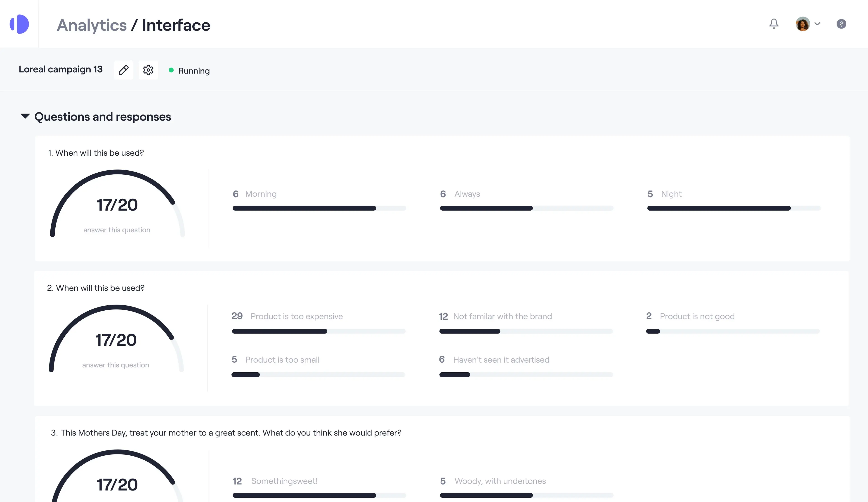Click the Product is too small bar

318,375
